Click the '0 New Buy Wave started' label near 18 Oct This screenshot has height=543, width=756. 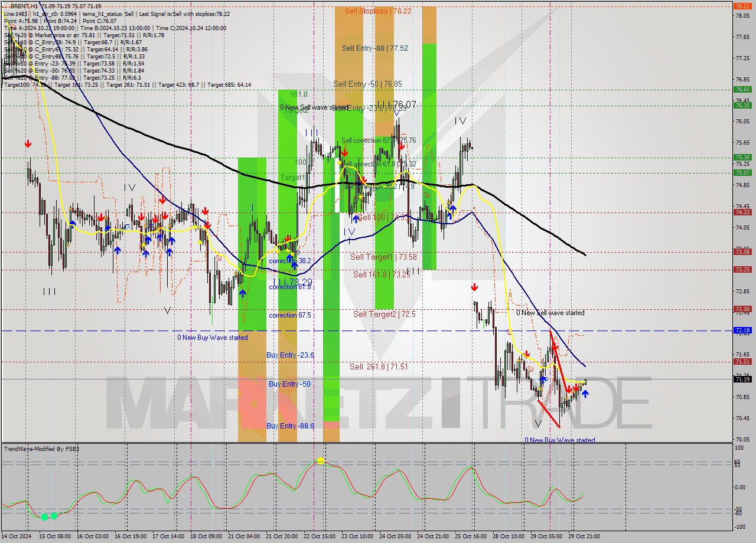[x=213, y=338]
